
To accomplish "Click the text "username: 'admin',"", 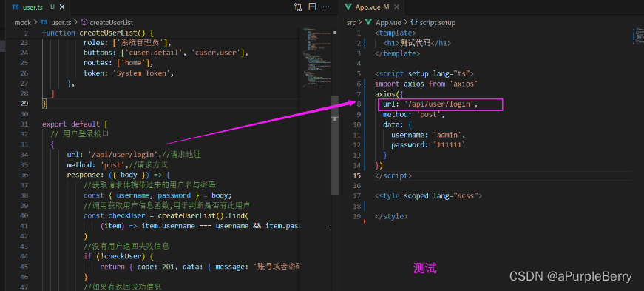I will [428, 135].
